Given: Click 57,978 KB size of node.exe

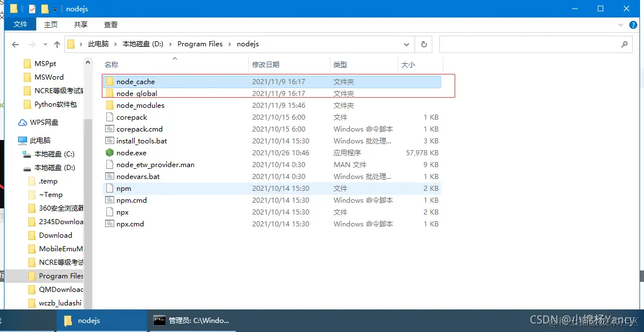Looking at the screenshot, I should (x=422, y=152).
